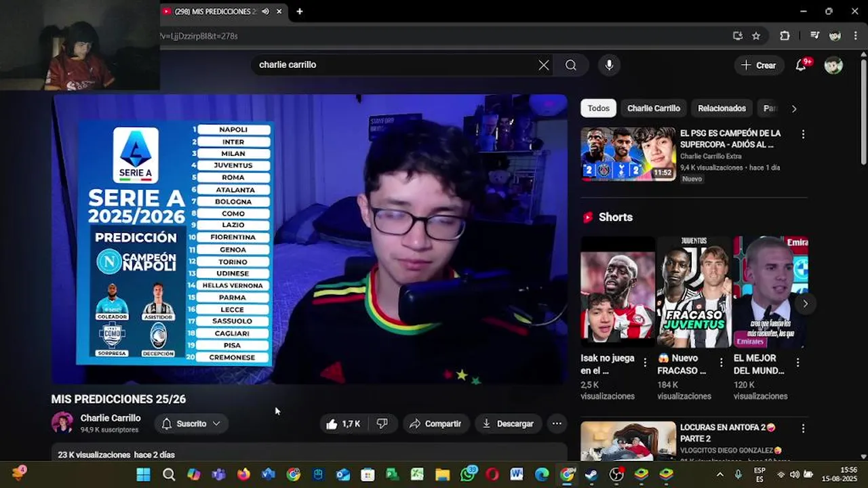Open Windows taskbar search

[169, 474]
